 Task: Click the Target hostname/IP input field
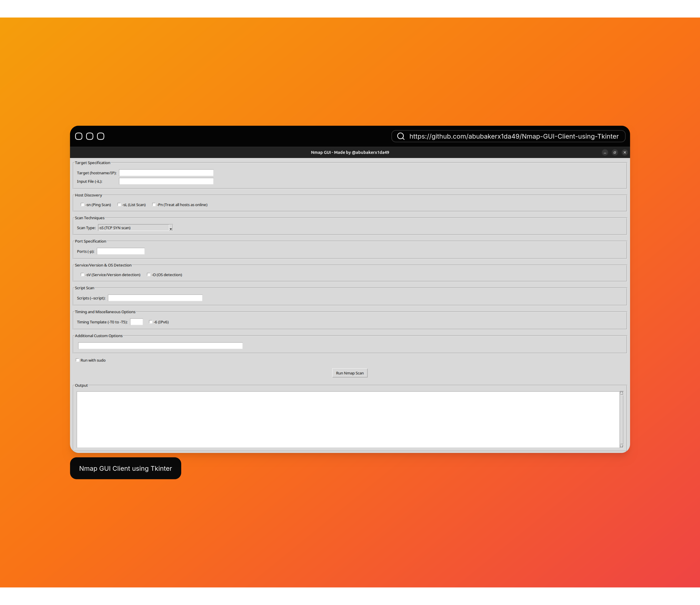pos(166,173)
